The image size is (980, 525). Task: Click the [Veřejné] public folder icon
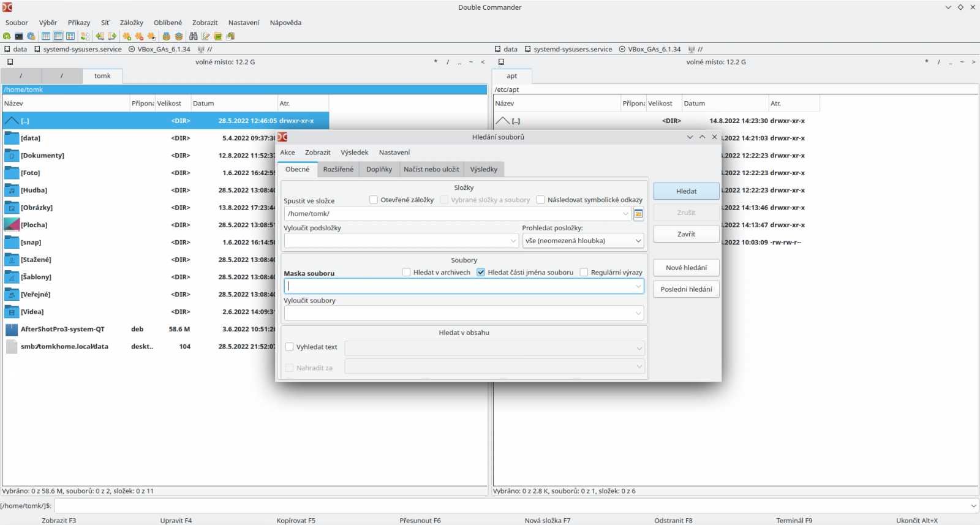coord(12,295)
